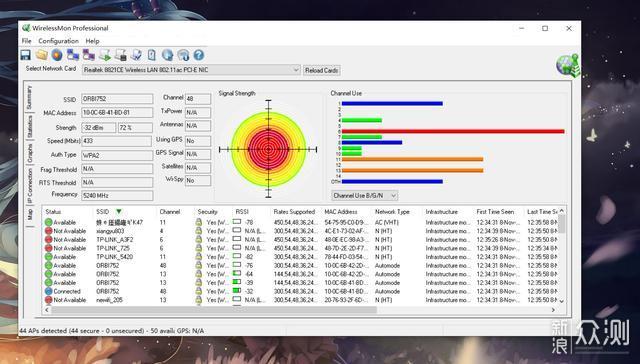Screen dimensions: 640x364
Task: Click the lock icon in the TP-LINK_5420 row
Action: tap(199, 257)
